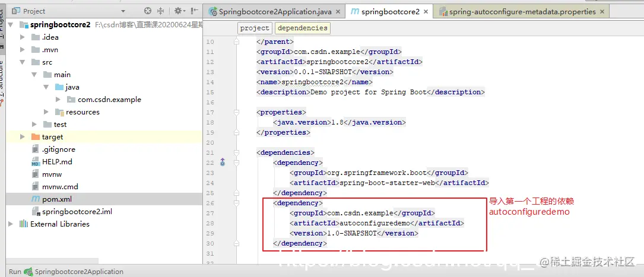The width and height of the screenshot is (644, 277).
Task: Open the Project view dropdown arrow
Action: coord(123,11)
